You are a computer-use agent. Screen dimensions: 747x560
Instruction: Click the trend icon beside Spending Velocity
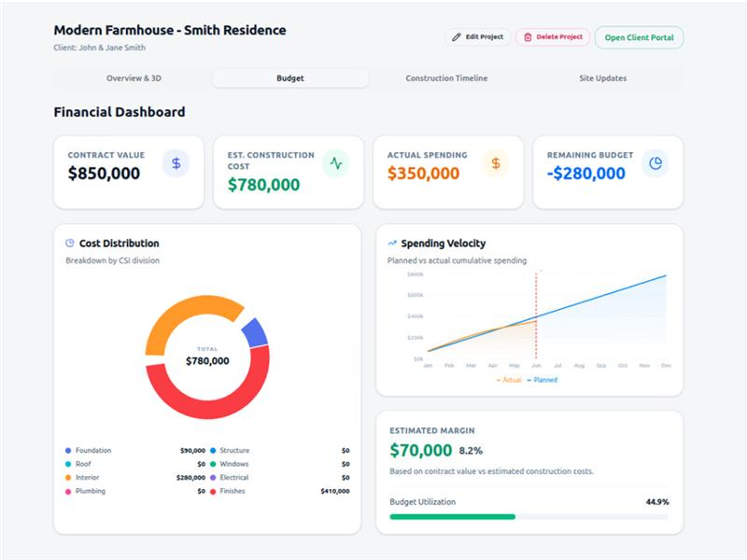(x=392, y=244)
